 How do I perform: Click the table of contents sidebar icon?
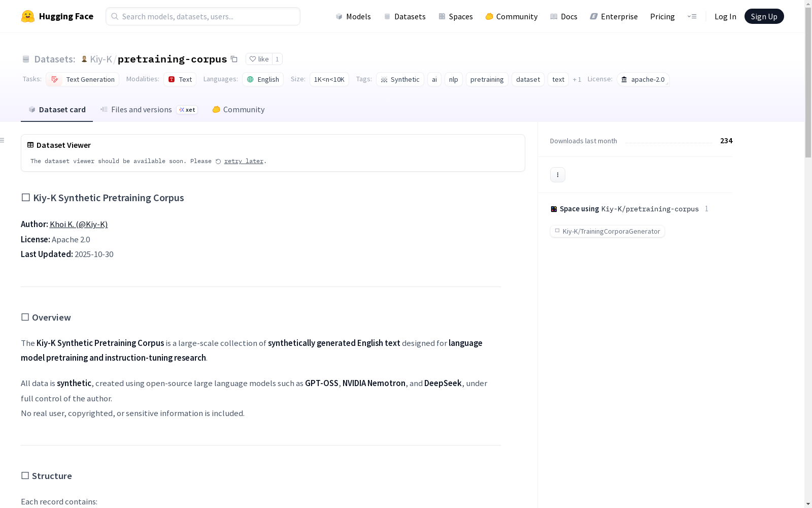click(3, 140)
